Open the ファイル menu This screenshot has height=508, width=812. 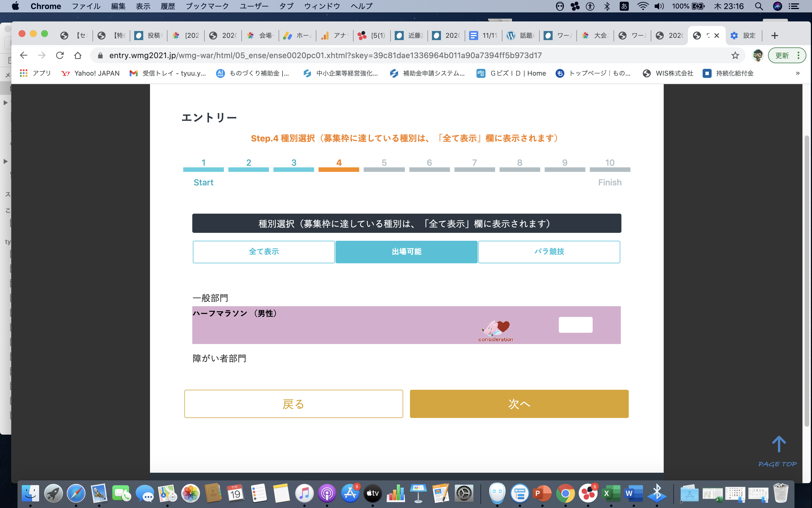[x=86, y=6]
